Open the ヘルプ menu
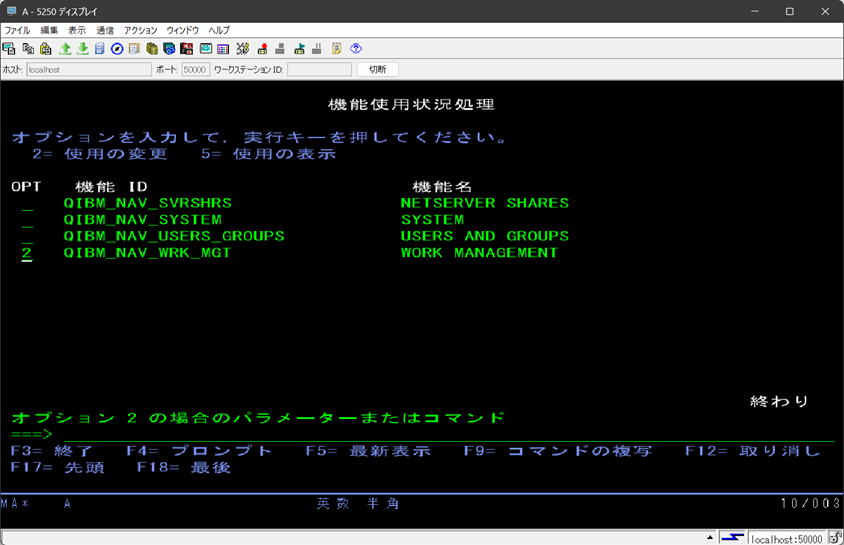 [x=219, y=31]
